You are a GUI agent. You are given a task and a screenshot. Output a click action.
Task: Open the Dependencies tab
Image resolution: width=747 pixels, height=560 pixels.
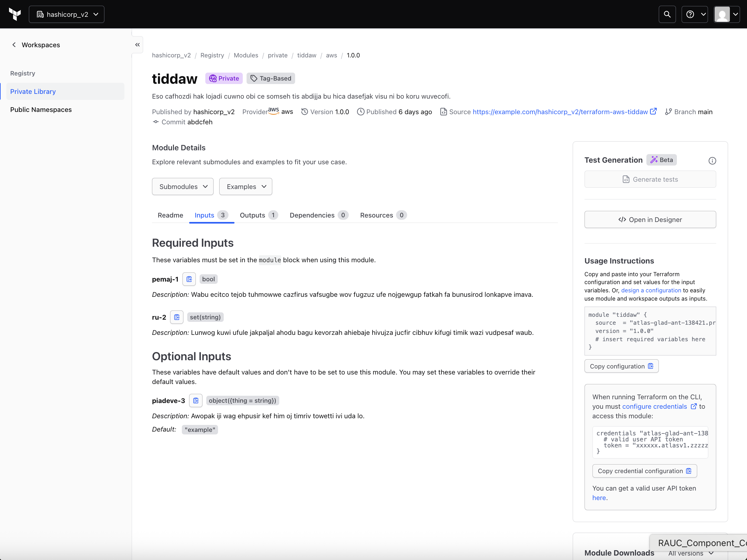tap(319, 215)
